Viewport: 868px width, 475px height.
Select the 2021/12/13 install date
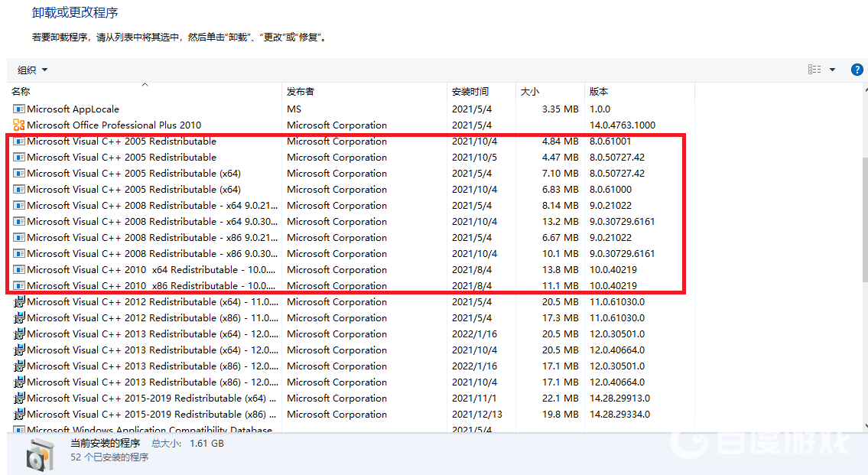pos(477,414)
